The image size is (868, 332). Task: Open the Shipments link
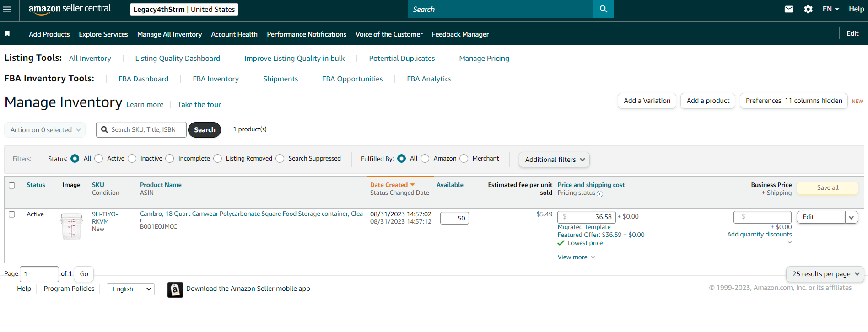(x=280, y=79)
